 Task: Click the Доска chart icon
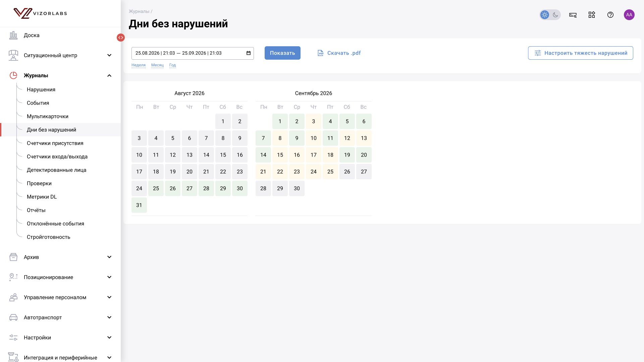coord(13,35)
